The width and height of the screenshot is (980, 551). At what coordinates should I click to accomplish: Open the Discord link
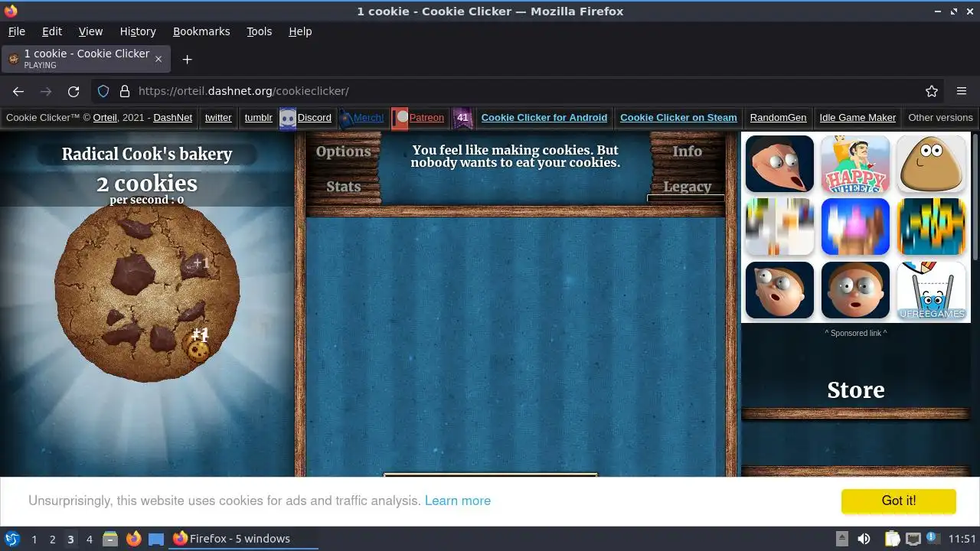pos(314,117)
